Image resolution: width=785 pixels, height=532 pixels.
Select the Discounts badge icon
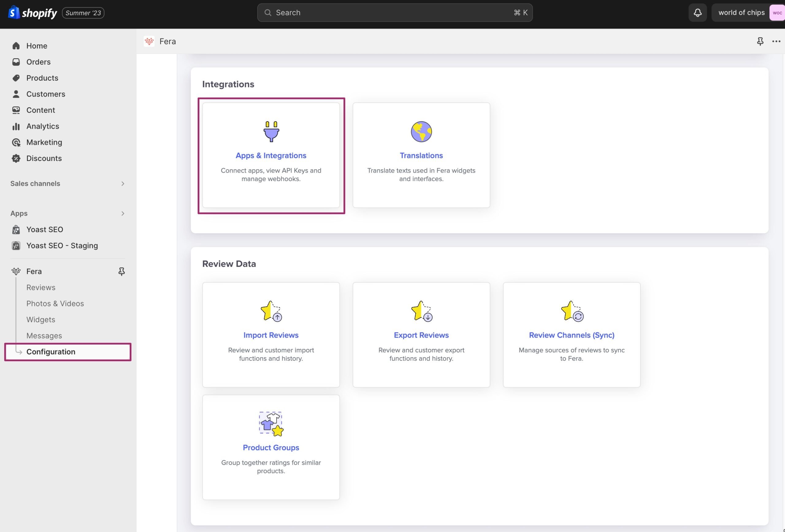[x=16, y=158]
